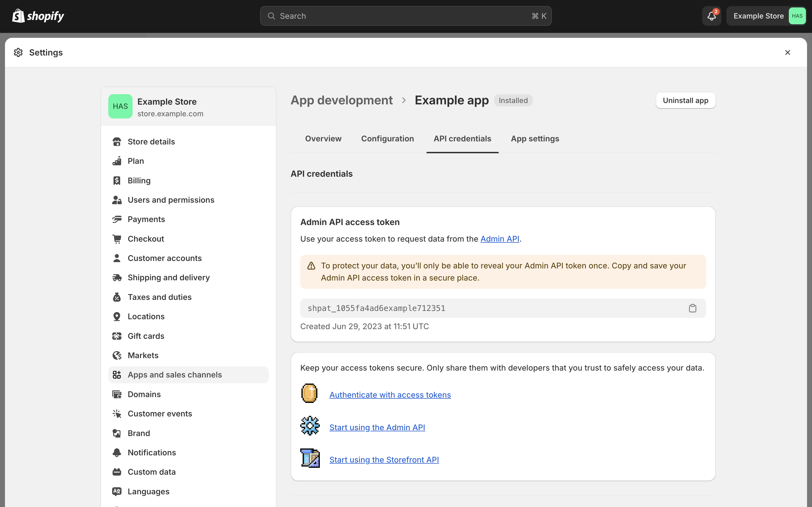Click the HAS avatar in top bar
The width and height of the screenshot is (812, 507).
tap(797, 16)
